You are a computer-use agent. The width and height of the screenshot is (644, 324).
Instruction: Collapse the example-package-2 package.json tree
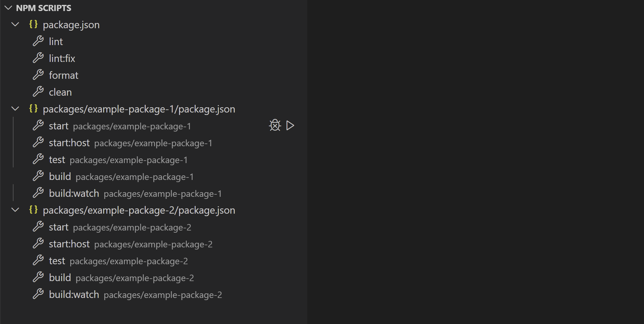pyautogui.click(x=15, y=210)
